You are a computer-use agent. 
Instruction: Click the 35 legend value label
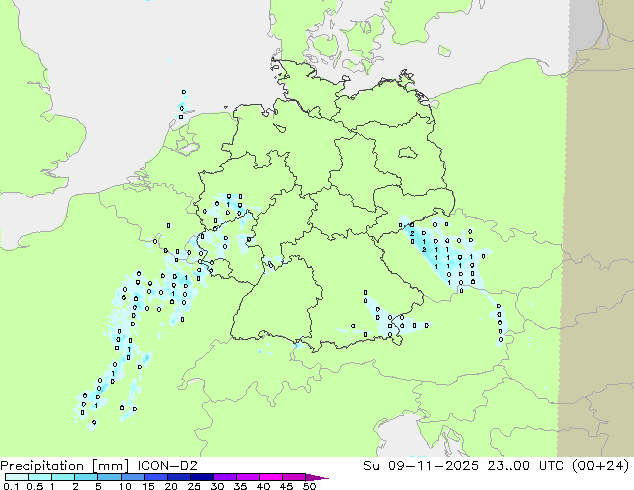point(240,486)
